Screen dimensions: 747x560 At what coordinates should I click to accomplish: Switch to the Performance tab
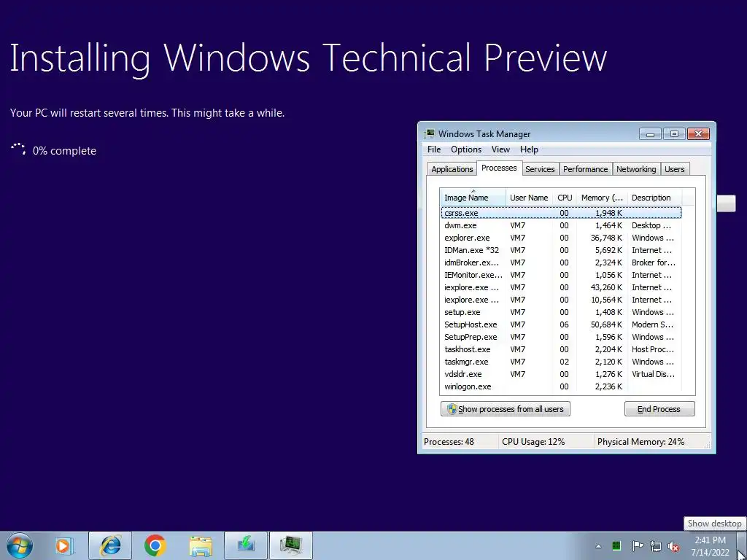click(x=585, y=169)
